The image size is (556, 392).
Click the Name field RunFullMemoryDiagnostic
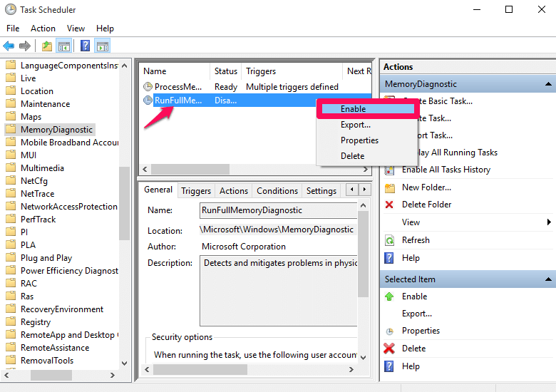[278, 210]
